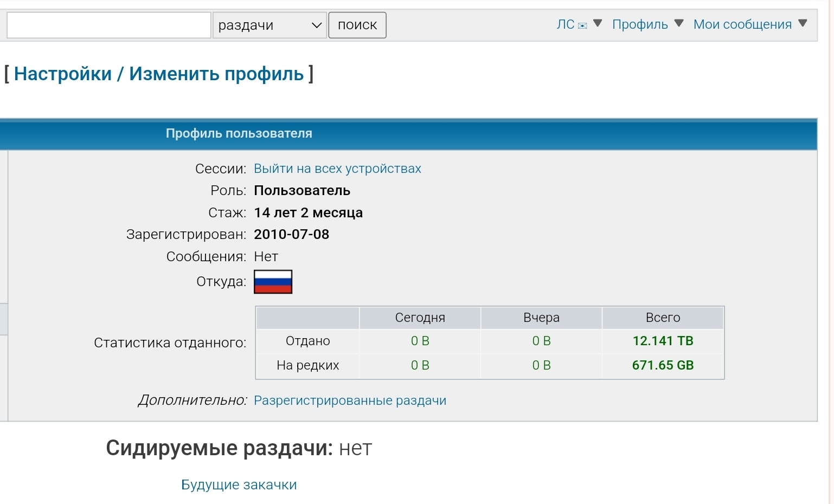Open Настройки / Изменить профиль link
Screen dimensions: 834x504
pos(159,74)
